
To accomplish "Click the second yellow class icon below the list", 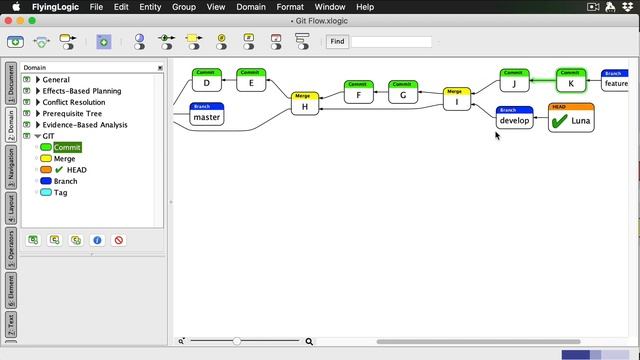I will 55,240.
